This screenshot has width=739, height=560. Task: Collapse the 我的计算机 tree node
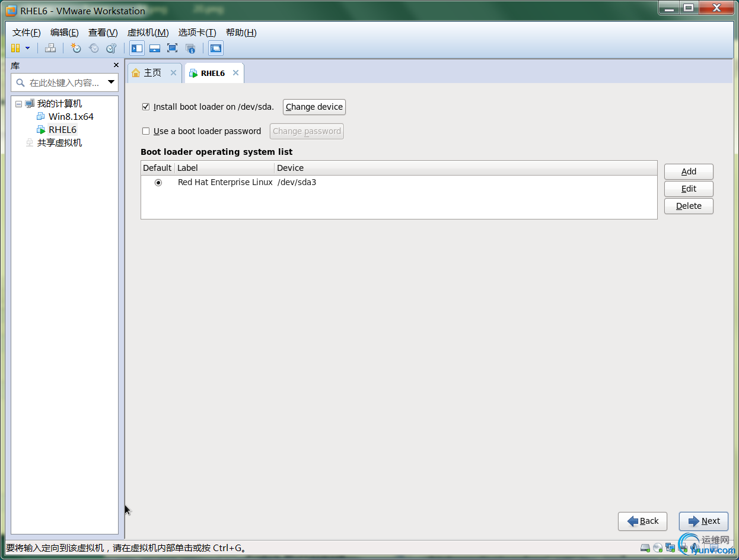(x=18, y=104)
